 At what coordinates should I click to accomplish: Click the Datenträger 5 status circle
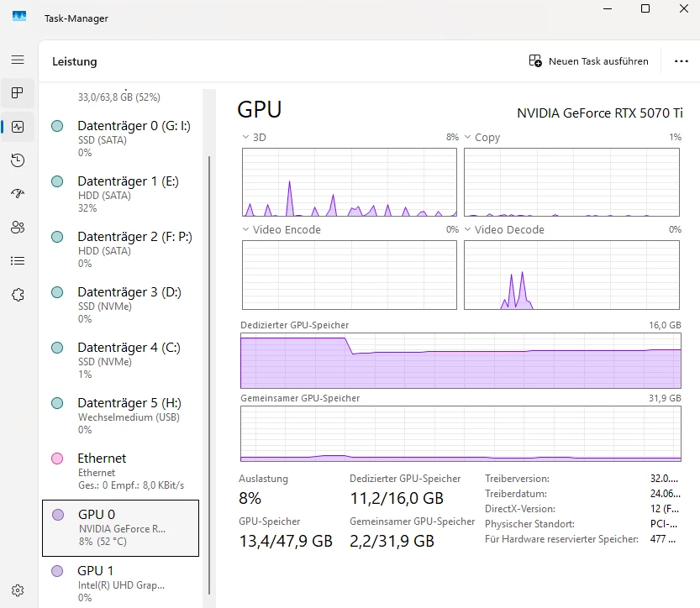point(57,403)
